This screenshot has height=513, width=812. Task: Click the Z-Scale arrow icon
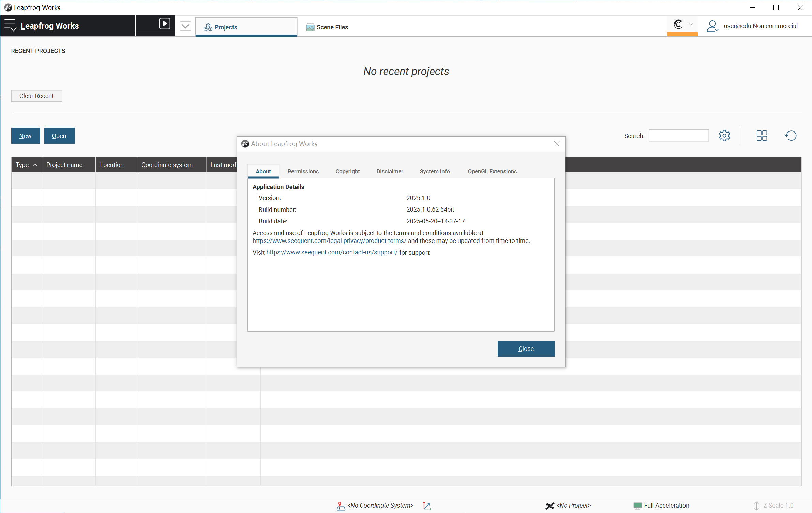tap(756, 506)
